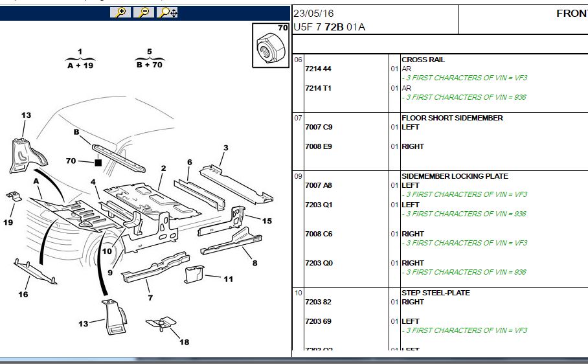
Task: Click the zoom in magnifier icon
Action: pyautogui.click(x=120, y=12)
